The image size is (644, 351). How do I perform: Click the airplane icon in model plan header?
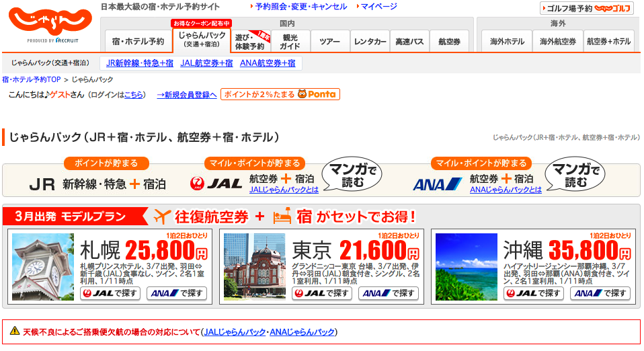coord(162,217)
